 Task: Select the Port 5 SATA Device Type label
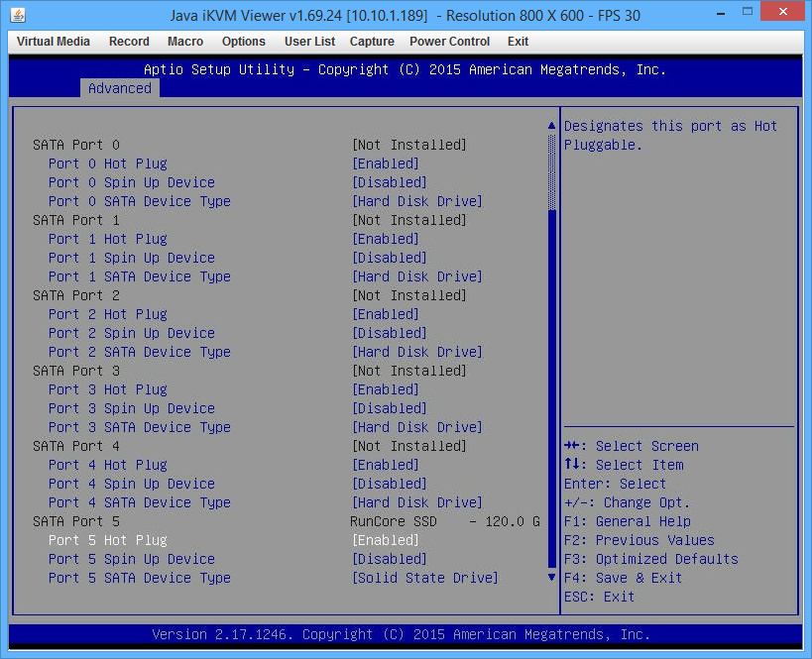click(140, 578)
